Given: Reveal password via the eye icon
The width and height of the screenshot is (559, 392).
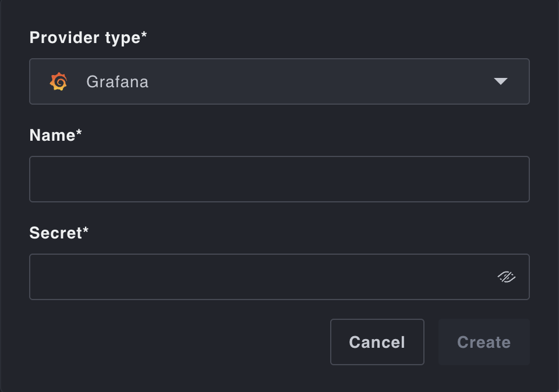Looking at the screenshot, I should (x=507, y=277).
